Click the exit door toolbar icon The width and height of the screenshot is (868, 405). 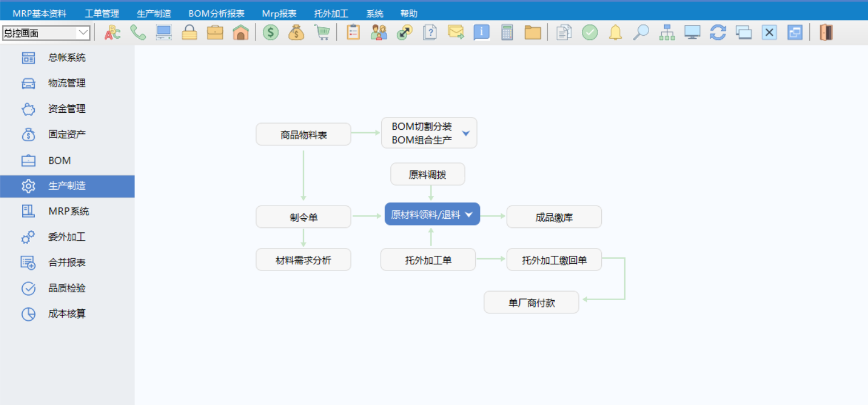click(826, 32)
